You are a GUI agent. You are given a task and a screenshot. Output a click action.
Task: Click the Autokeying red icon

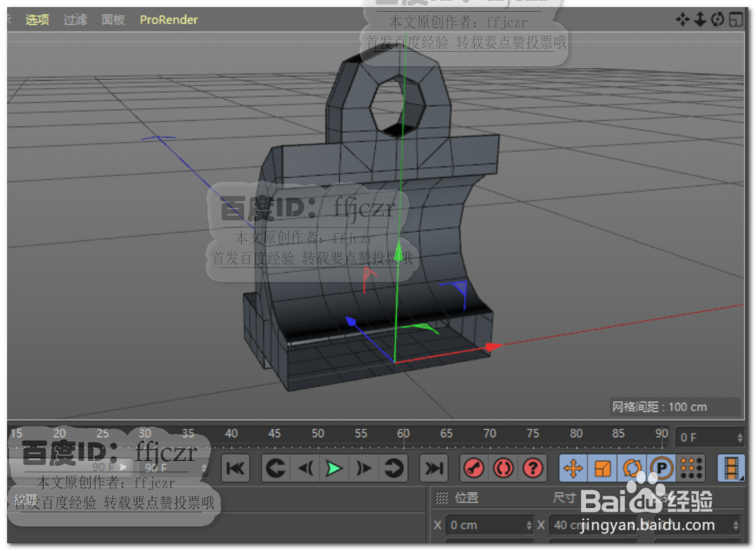(x=501, y=469)
